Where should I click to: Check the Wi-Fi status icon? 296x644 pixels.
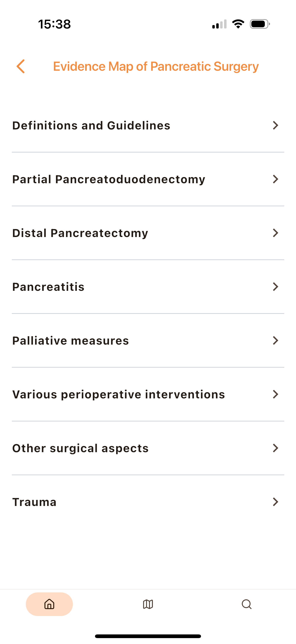(238, 24)
